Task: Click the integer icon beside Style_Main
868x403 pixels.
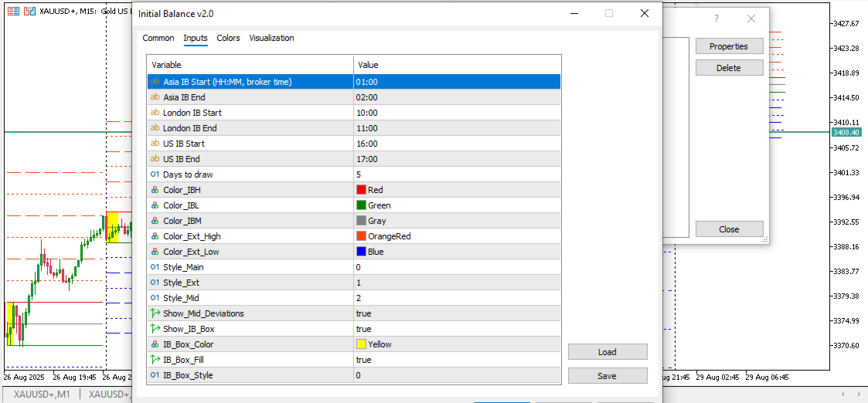Action: (155, 267)
